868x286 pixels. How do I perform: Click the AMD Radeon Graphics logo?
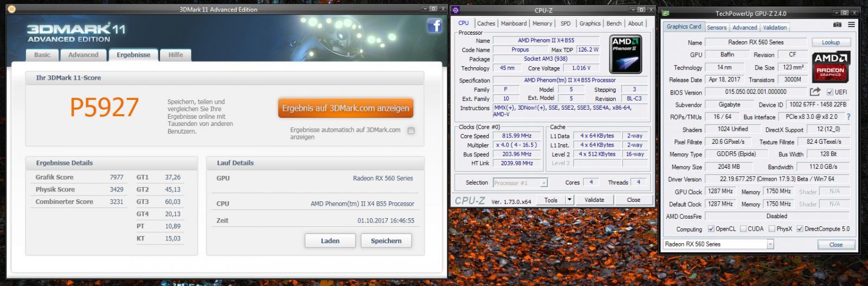[x=831, y=66]
